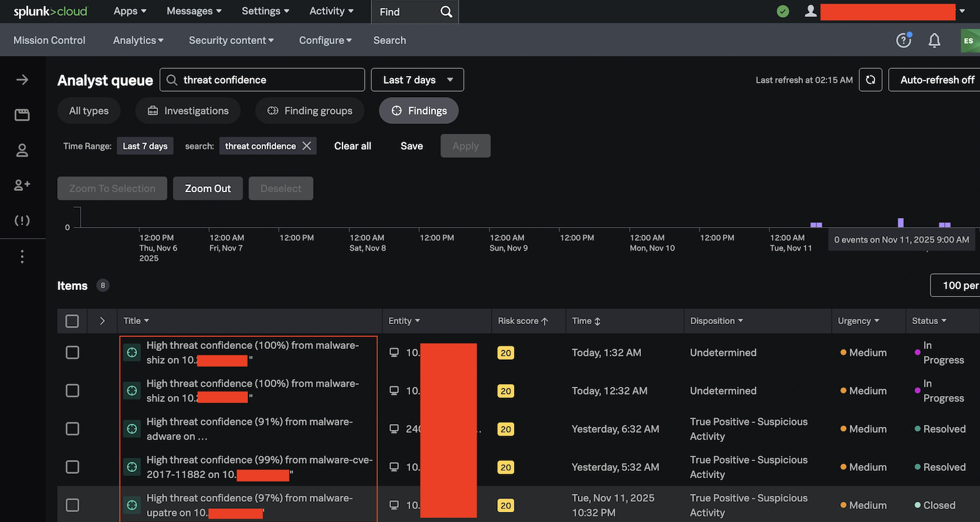Click the add-user icon in the left sidebar
Screen dimensions: 980x522
click(x=22, y=185)
